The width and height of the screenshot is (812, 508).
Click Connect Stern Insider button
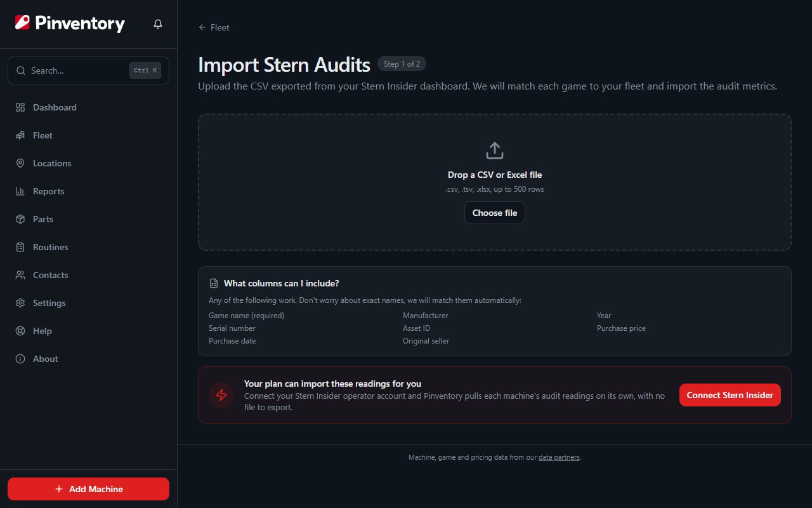click(x=730, y=395)
